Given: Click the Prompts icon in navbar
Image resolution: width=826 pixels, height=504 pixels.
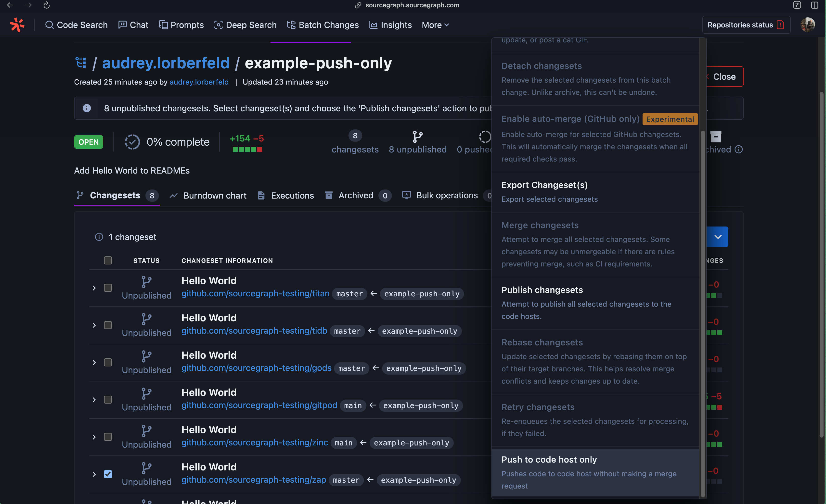Looking at the screenshot, I should pos(163,25).
